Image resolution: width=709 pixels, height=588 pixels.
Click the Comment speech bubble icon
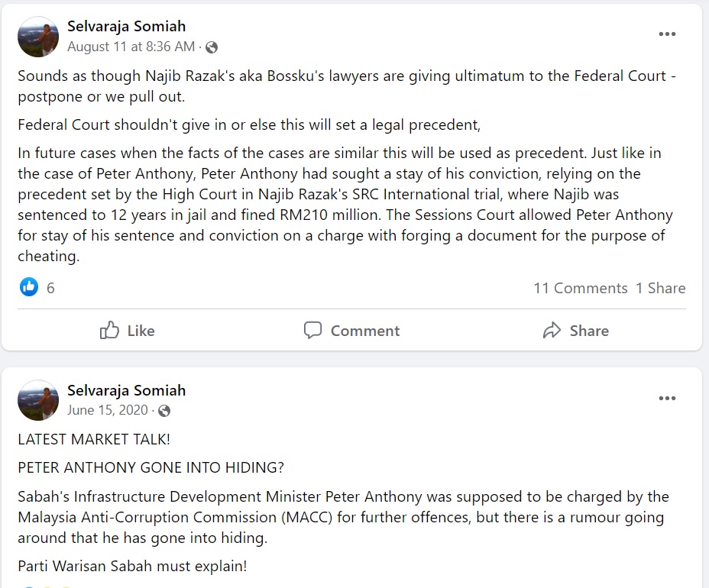click(312, 331)
